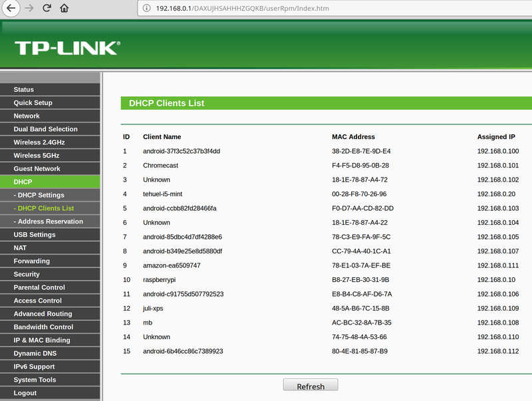Open IP & MAC Binding menu

tap(50, 340)
